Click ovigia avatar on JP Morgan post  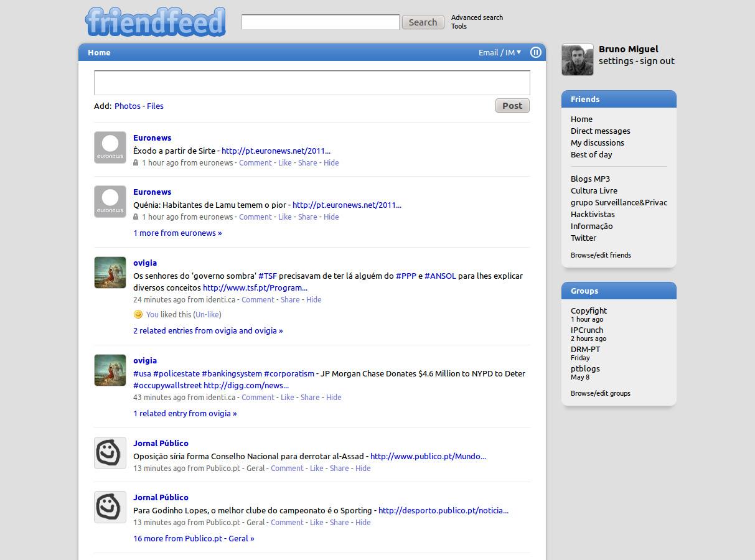pyautogui.click(x=110, y=370)
